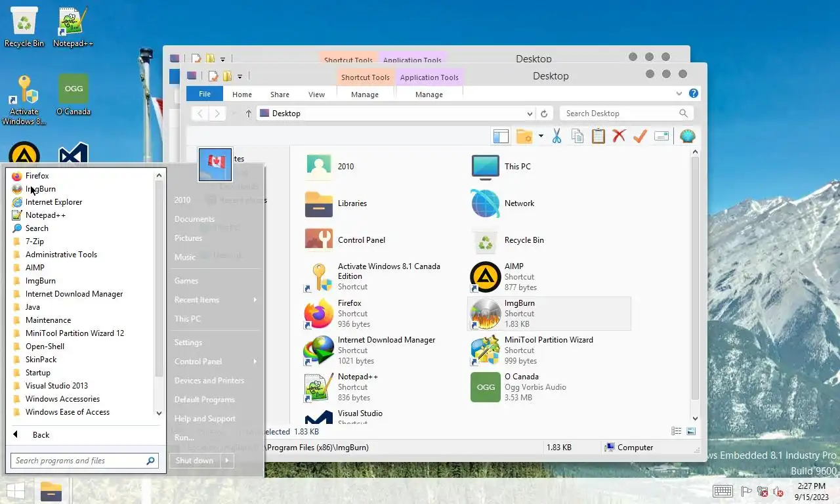Switch to Large icons view at bottom right
The image size is (840, 504).
(691, 431)
